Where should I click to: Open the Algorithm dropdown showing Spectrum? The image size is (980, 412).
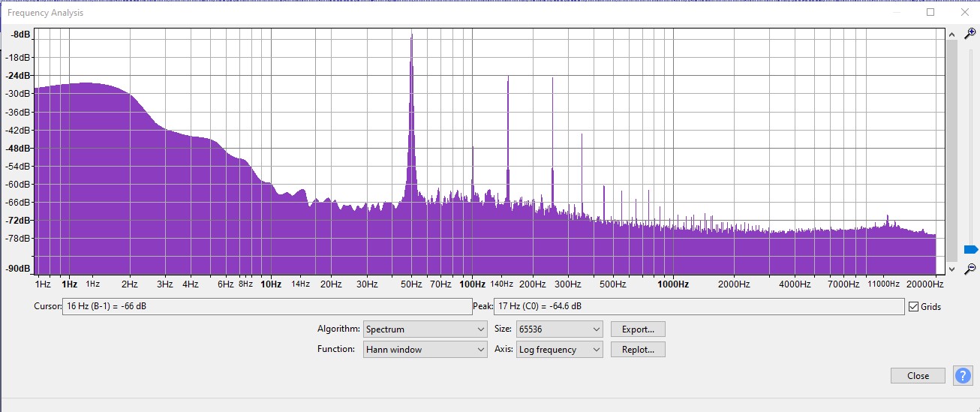tap(425, 329)
